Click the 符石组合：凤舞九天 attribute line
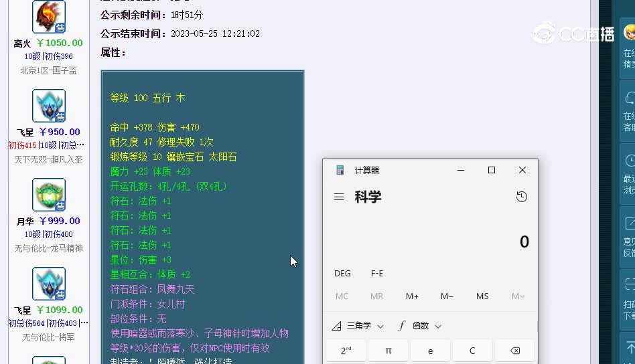Image resolution: width=635 pixels, height=364 pixels. [x=152, y=289]
